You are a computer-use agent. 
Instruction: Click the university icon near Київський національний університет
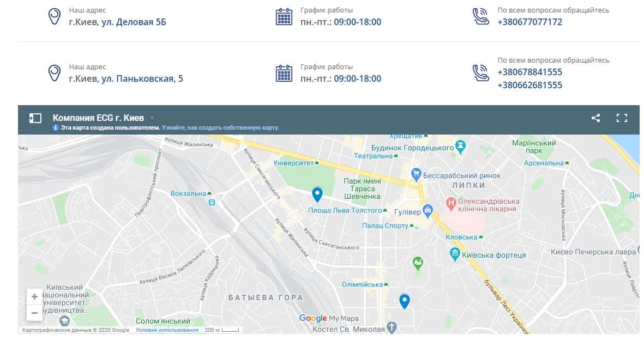pos(64,320)
